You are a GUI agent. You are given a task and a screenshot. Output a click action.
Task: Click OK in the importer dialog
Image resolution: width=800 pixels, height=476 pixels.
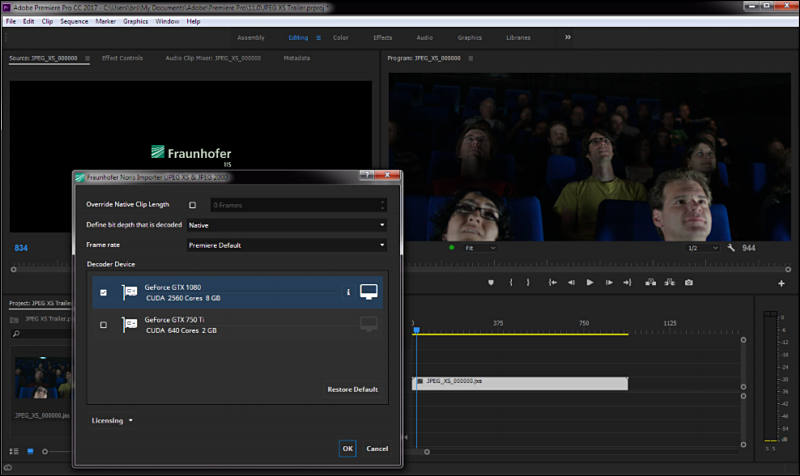347,448
